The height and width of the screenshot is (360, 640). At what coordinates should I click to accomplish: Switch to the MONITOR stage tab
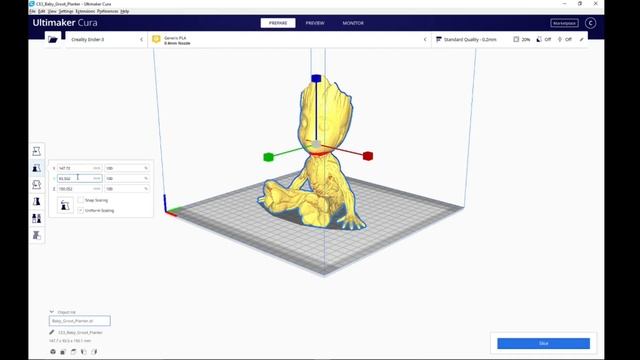pyautogui.click(x=353, y=23)
